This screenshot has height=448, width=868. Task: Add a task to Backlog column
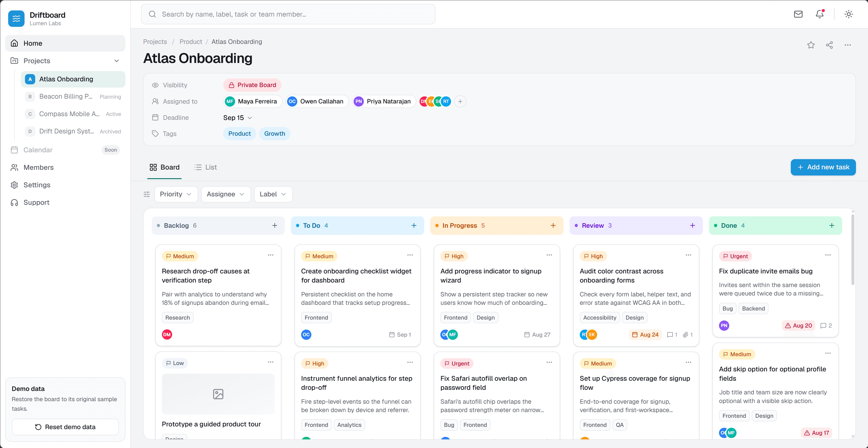point(275,225)
